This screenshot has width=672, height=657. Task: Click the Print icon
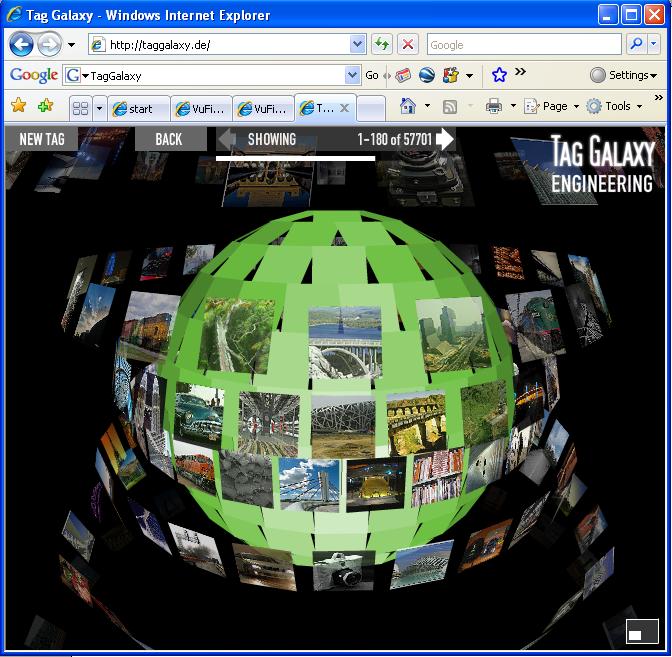(493, 106)
